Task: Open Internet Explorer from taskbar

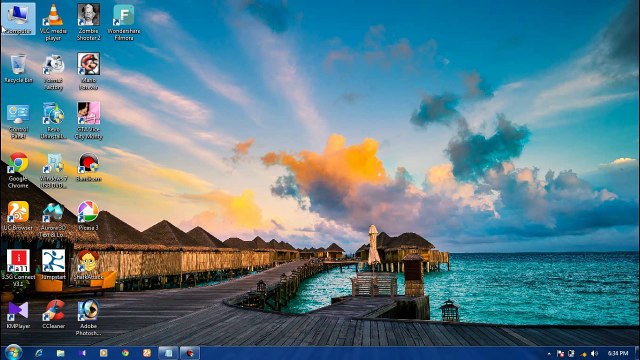Action: (x=39, y=353)
